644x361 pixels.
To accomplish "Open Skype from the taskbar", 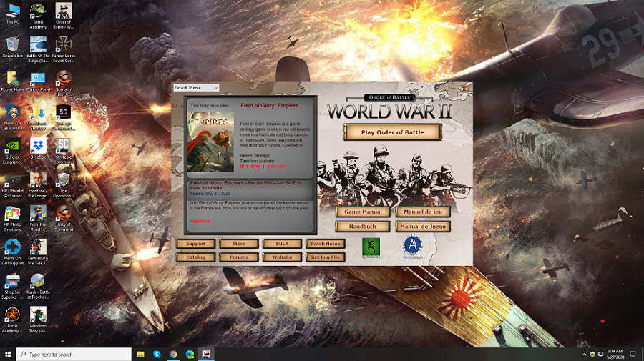I will 157,354.
